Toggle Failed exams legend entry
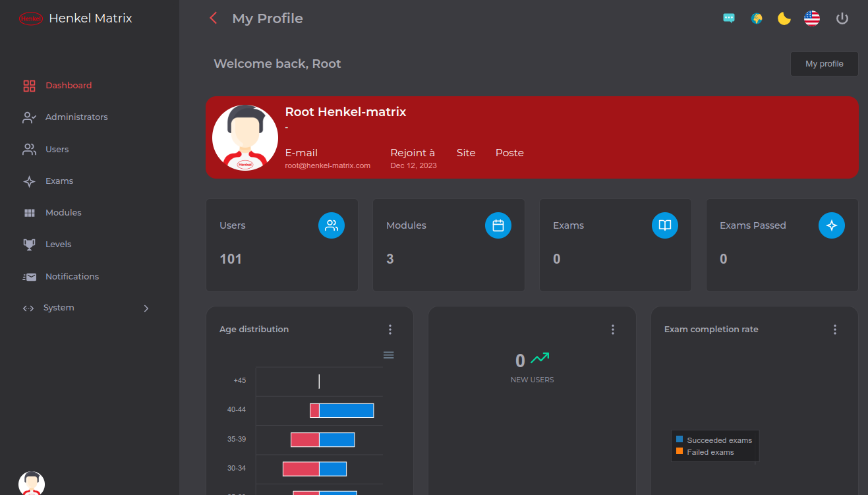 click(705, 452)
